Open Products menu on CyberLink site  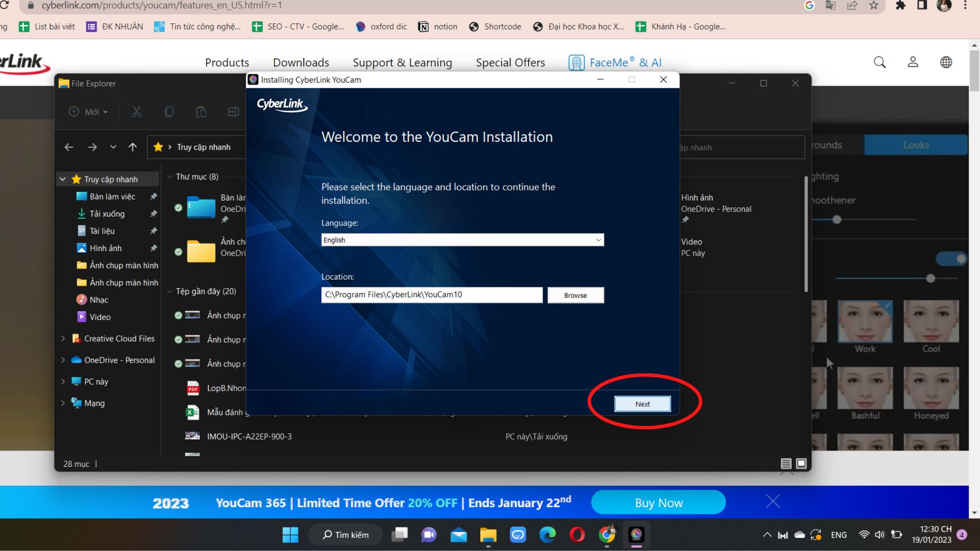(227, 63)
